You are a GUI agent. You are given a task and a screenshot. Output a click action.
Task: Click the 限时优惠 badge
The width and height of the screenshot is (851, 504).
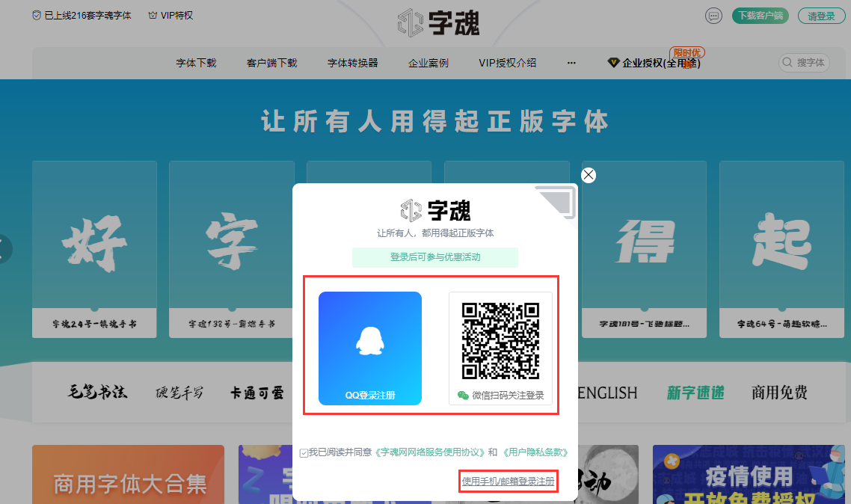687,53
